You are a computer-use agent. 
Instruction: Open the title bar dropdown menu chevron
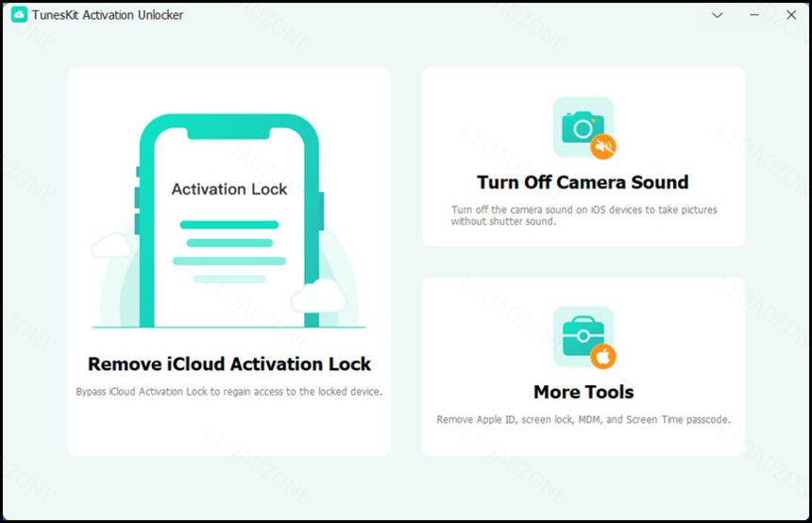pos(717,15)
